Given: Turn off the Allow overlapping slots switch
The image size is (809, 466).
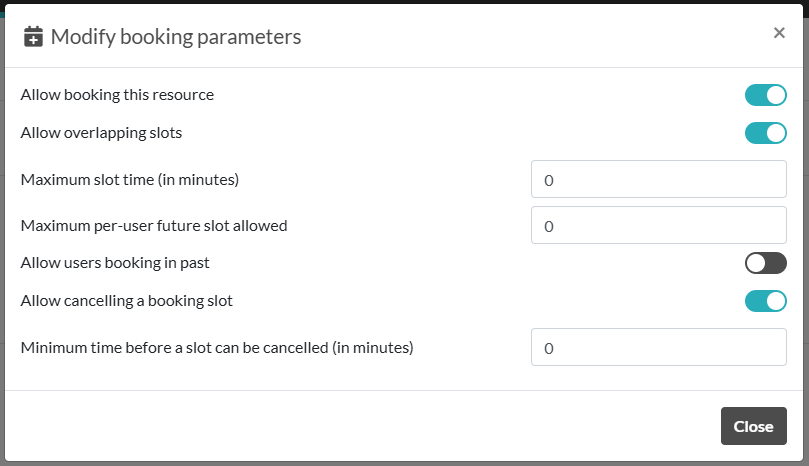Looking at the screenshot, I should (x=766, y=133).
